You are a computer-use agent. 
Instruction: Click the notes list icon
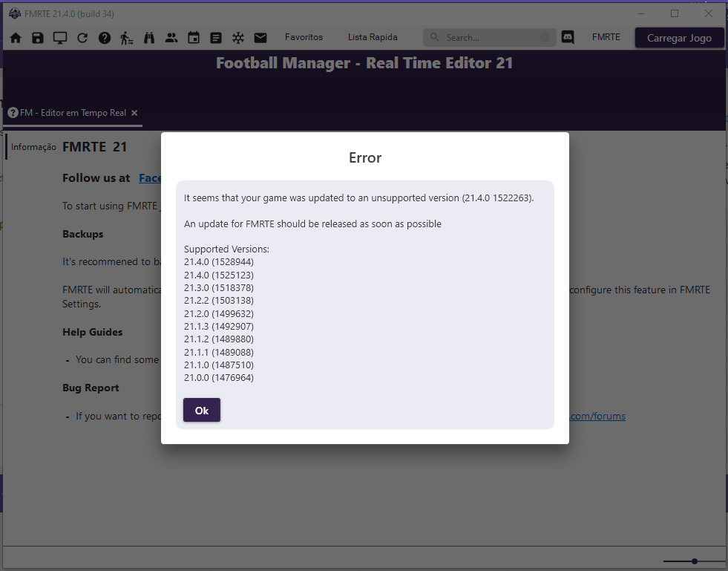tap(216, 38)
